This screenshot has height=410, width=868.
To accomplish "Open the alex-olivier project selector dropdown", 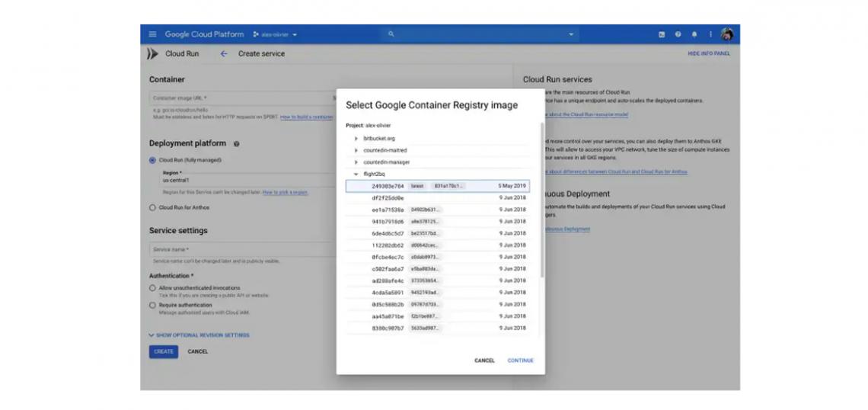I will [x=275, y=34].
